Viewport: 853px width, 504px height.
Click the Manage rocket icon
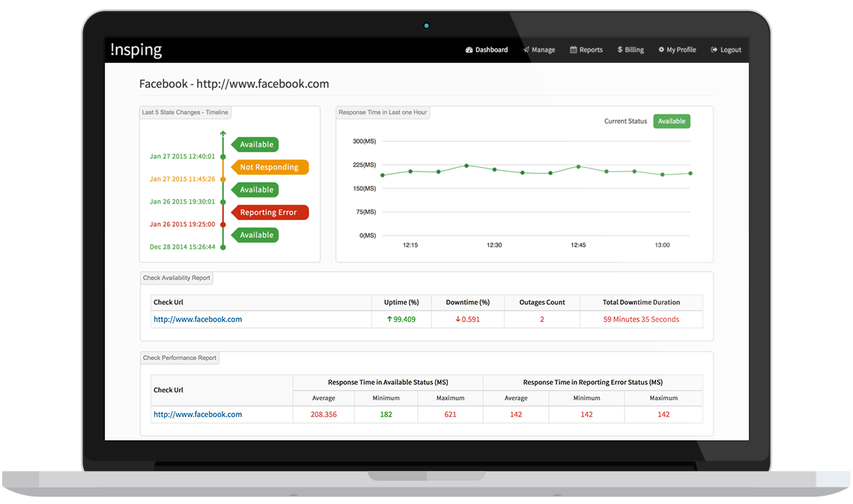[x=526, y=49]
